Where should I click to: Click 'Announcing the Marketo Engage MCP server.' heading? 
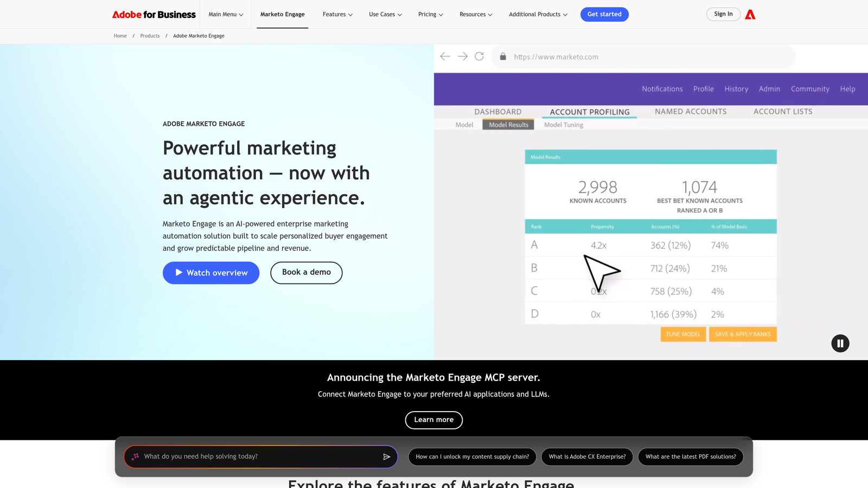click(433, 377)
